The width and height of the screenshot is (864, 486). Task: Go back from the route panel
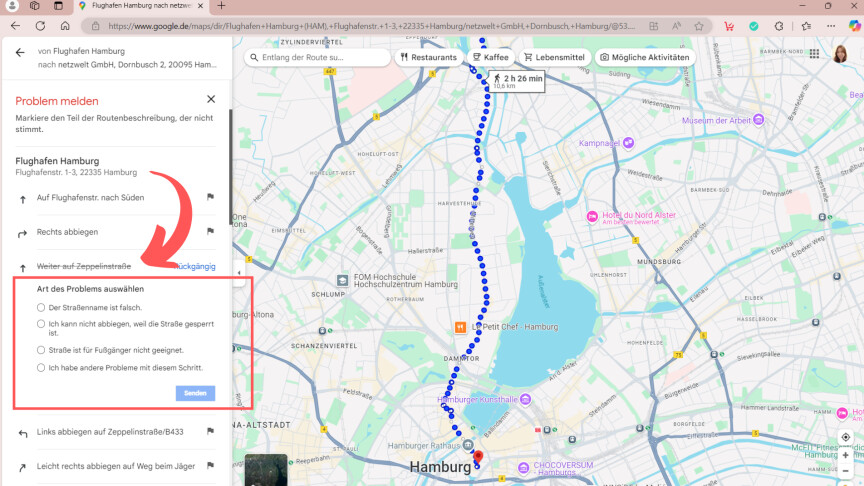20,52
